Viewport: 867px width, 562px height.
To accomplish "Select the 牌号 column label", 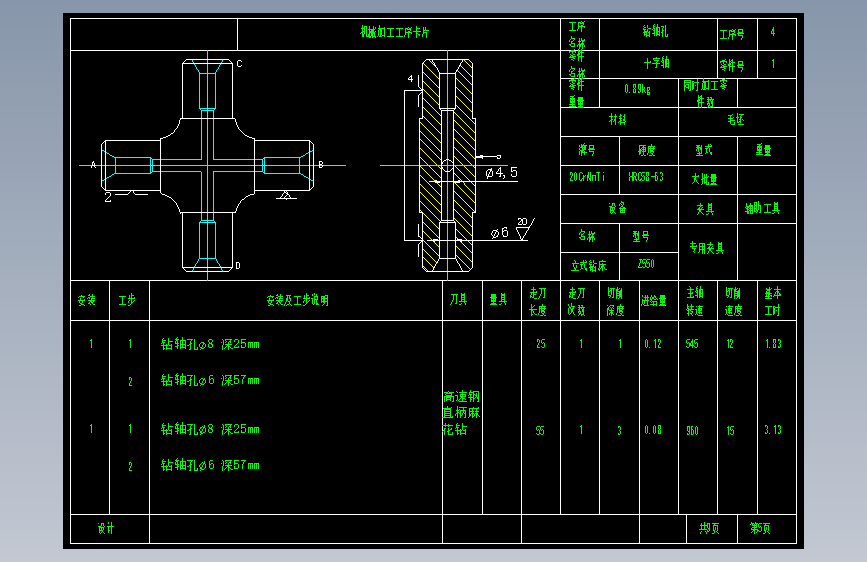I will [587, 150].
